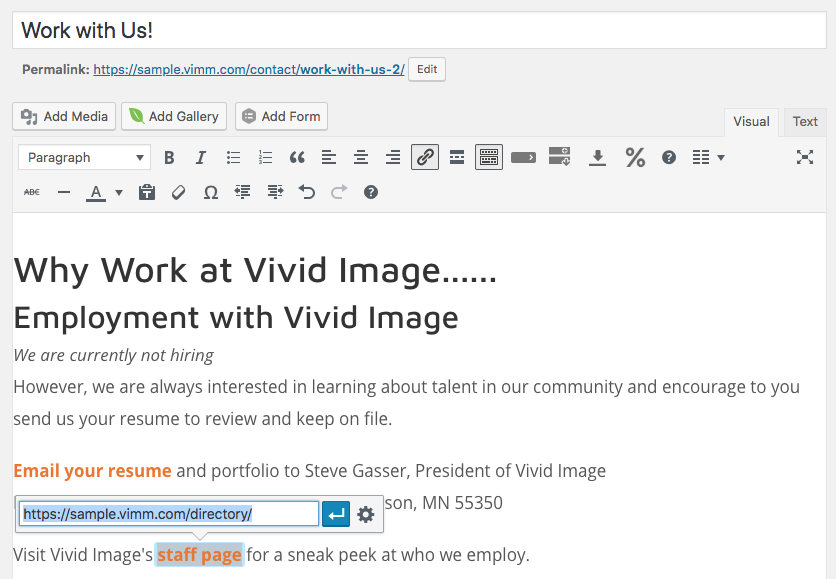The height and width of the screenshot is (579, 836).
Task: Click the Add Form button
Action: pos(281,116)
